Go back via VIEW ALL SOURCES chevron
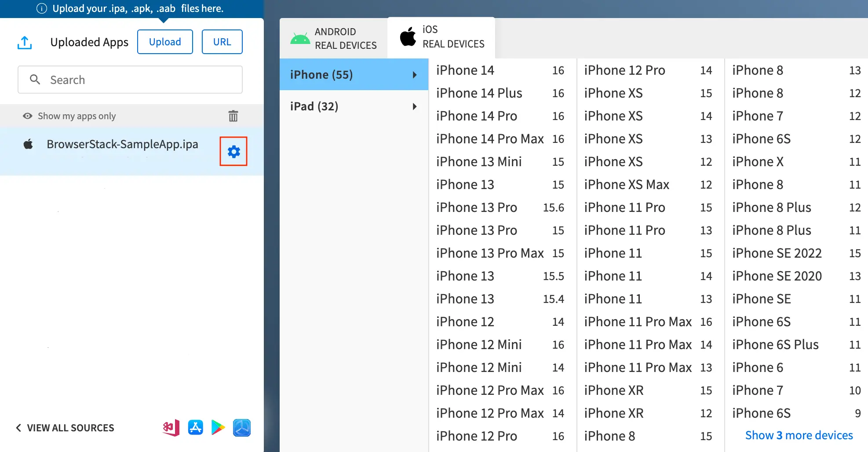Image resolution: width=868 pixels, height=452 pixels. click(x=18, y=428)
